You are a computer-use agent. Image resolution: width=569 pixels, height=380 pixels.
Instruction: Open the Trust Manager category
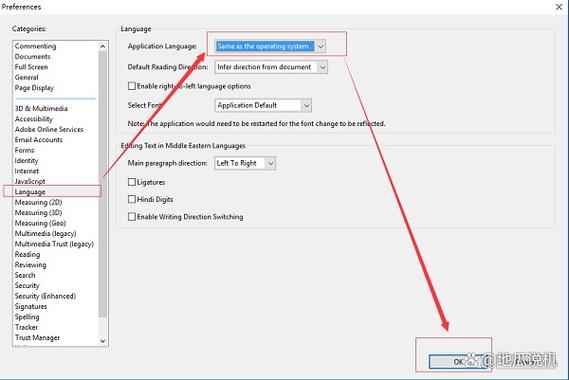click(x=37, y=338)
